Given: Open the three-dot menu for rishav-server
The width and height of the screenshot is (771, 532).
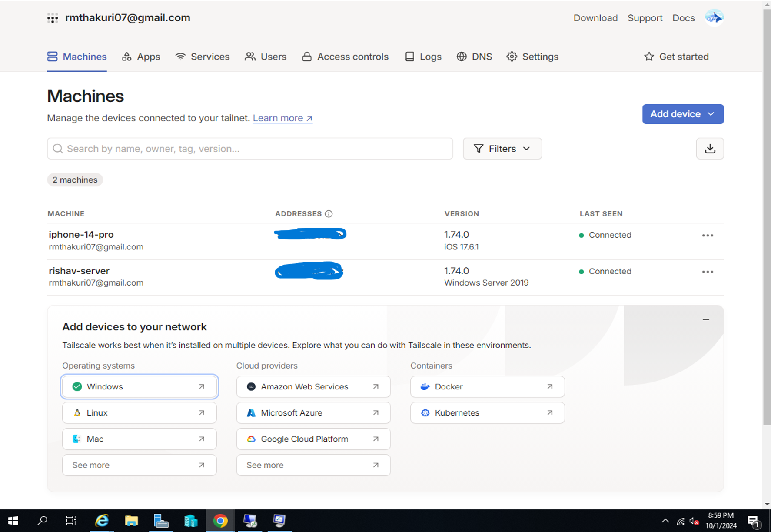Looking at the screenshot, I should (x=708, y=272).
